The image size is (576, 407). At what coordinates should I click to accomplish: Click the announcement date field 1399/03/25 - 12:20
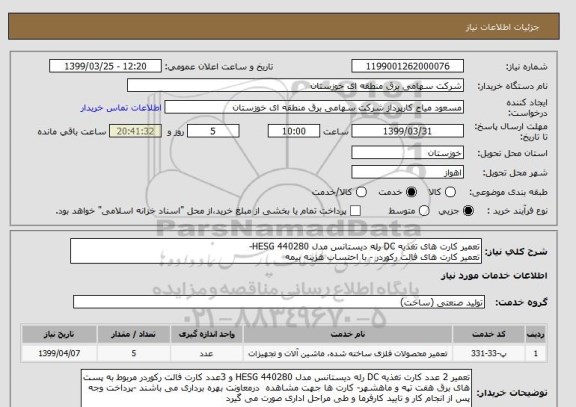tap(105, 66)
